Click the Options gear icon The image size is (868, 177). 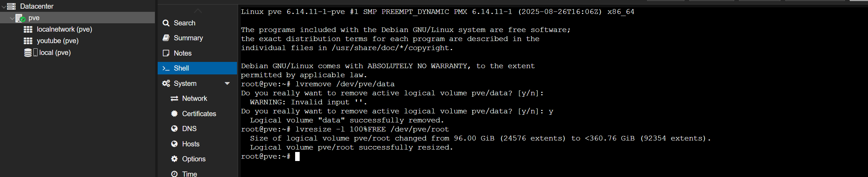[174, 159]
